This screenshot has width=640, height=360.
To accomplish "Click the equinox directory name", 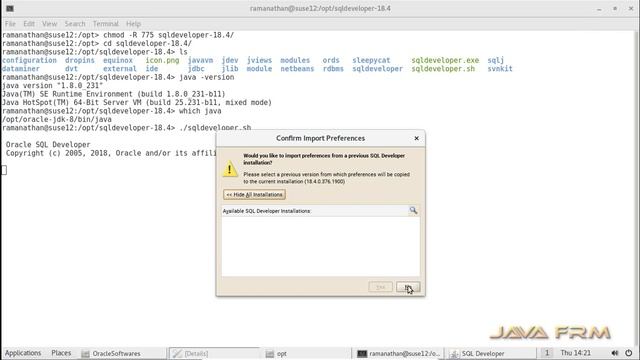I will pyautogui.click(x=118, y=60).
